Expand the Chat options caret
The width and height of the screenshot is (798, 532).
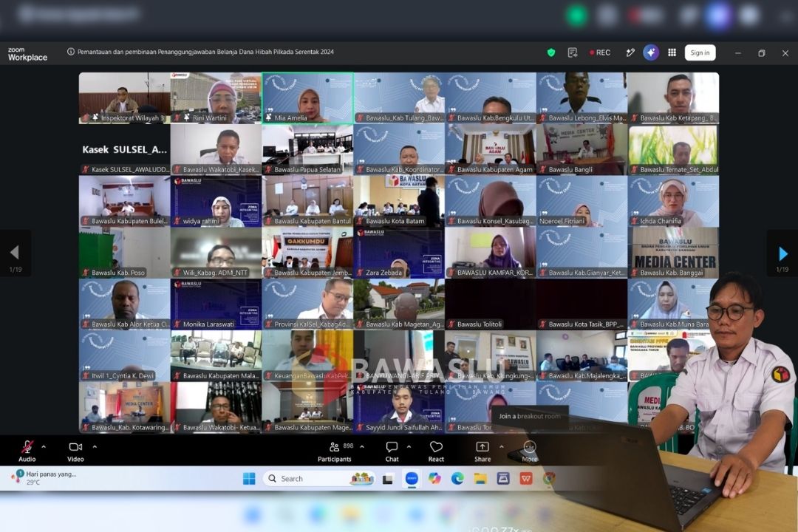[x=409, y=447]
